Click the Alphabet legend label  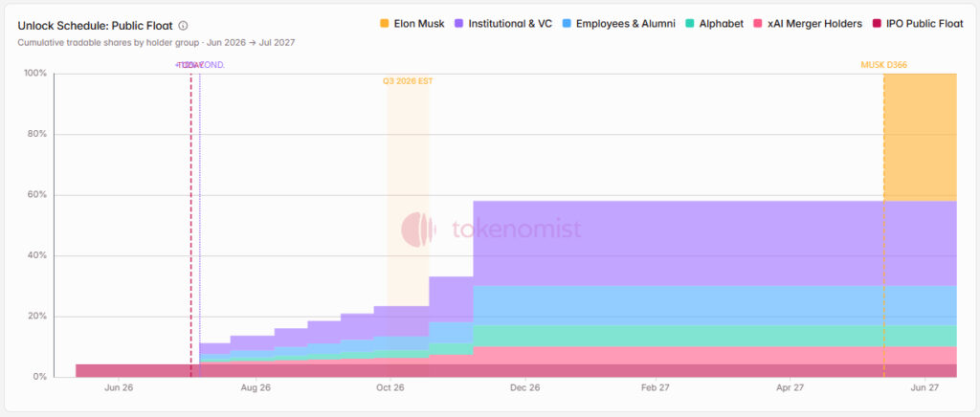pos(722,24)
